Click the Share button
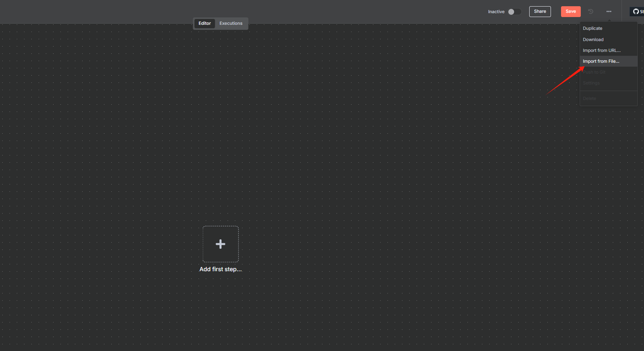 coord(540,12)
